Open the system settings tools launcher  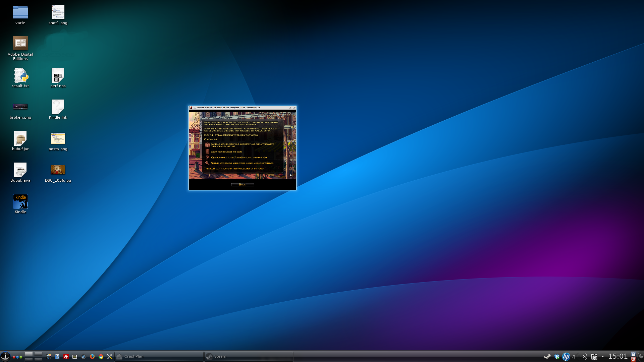(x=110, y=357)
